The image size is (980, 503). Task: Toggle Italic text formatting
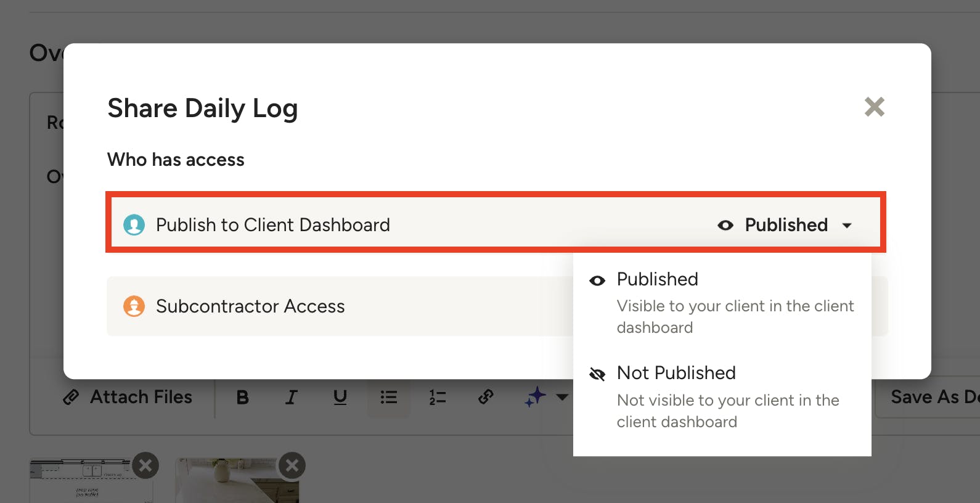pos(291,398)
